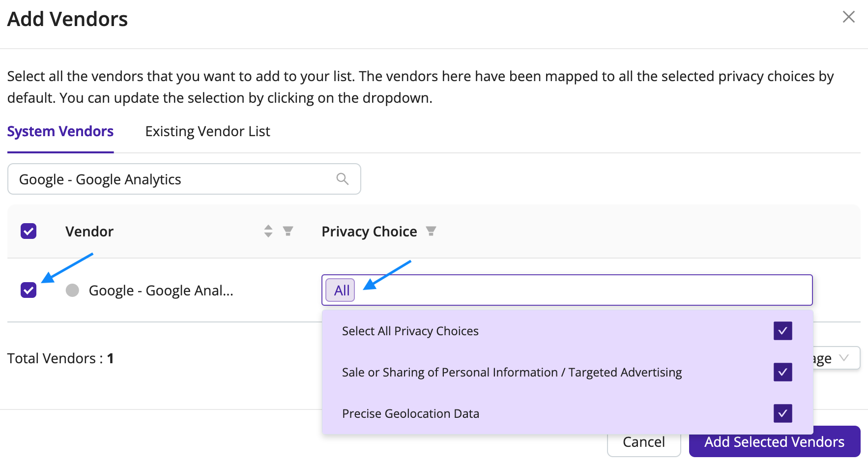Screen dimensions: 868x465
Task: Switch to the Existing Vendor List tab
Action: tap(207, 131)
